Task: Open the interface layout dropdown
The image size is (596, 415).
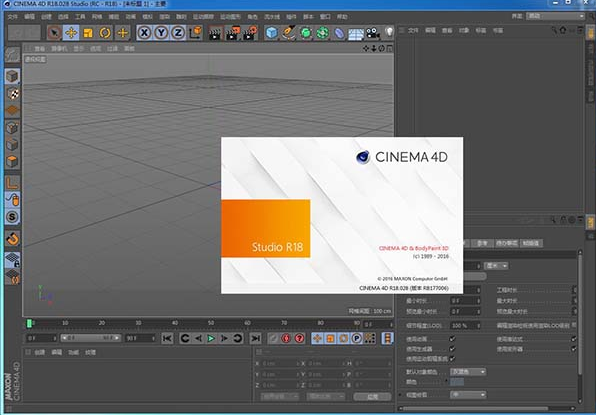Action: point(555,16)
